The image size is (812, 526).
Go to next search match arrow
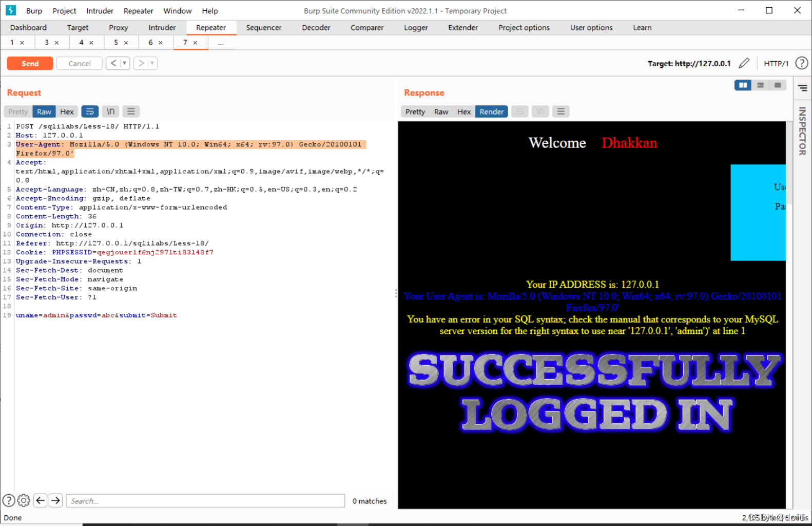point(56,500)
